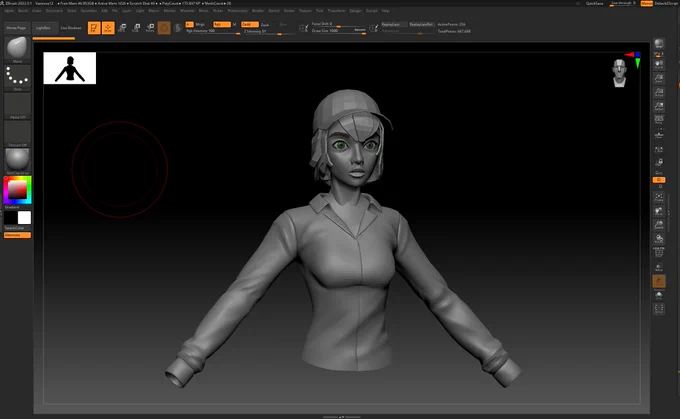Open the Zplugin menu
Screen dimensions: 680x419
coord(355,10)
